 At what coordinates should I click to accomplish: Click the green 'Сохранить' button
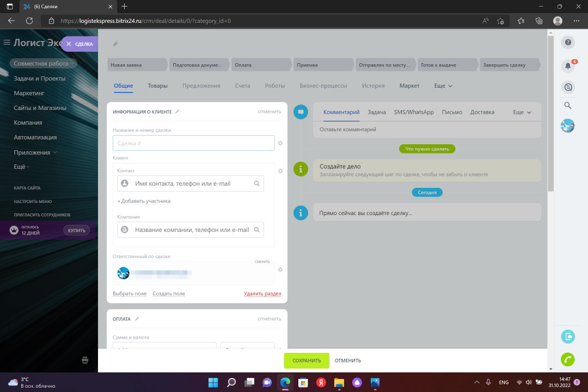(x=307, y=360)
